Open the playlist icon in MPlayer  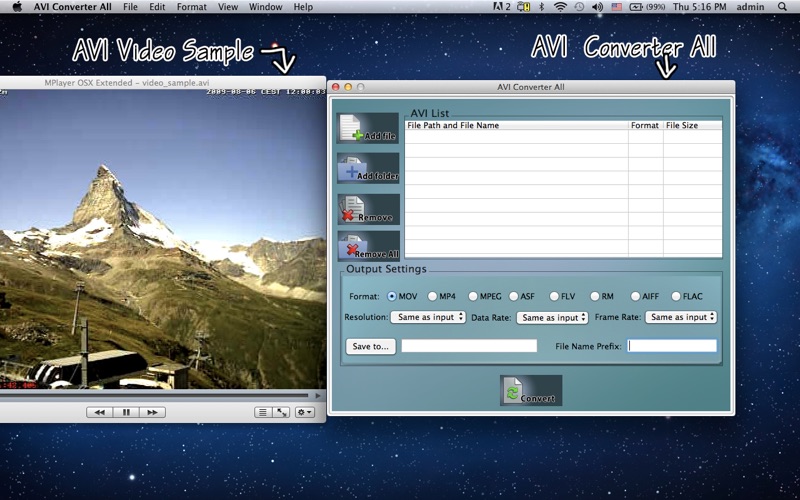263,412
